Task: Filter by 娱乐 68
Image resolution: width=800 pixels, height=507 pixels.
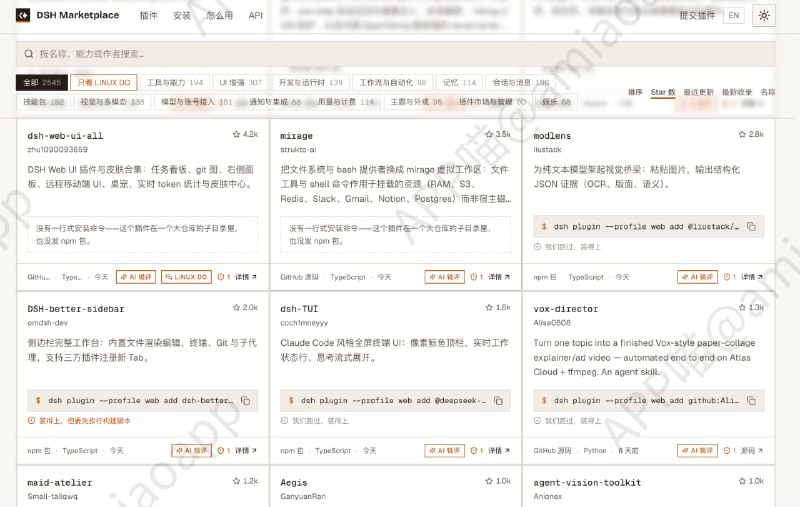Action: tap(556, 102)
